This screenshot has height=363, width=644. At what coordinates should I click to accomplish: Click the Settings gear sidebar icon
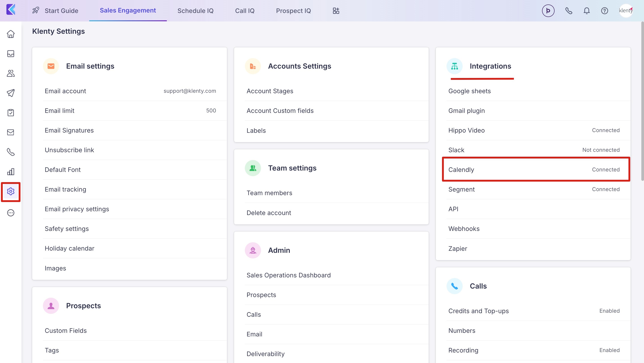pyautogui.click(x=11, y=192)
